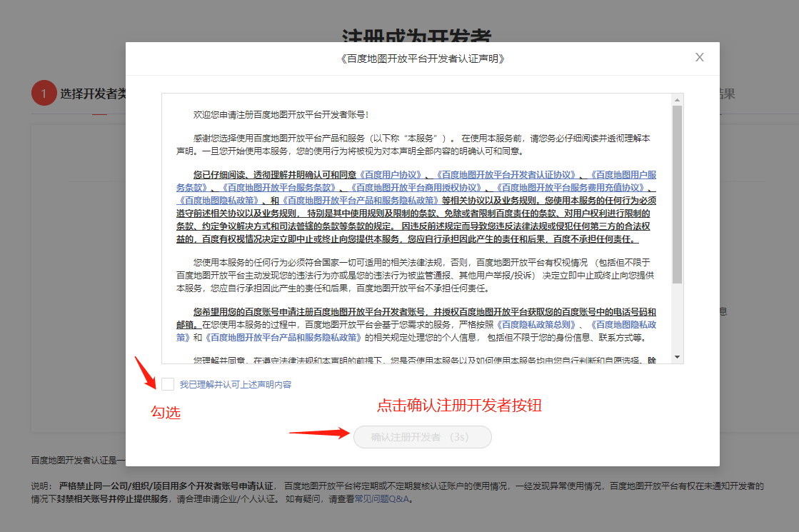Image resolution: width=799 pixels, height=532 pixels.
Task: Open 《百度地图开放平台产品和服务隐私政策》 link in last paragraph
Action: [x=283, y=337]
